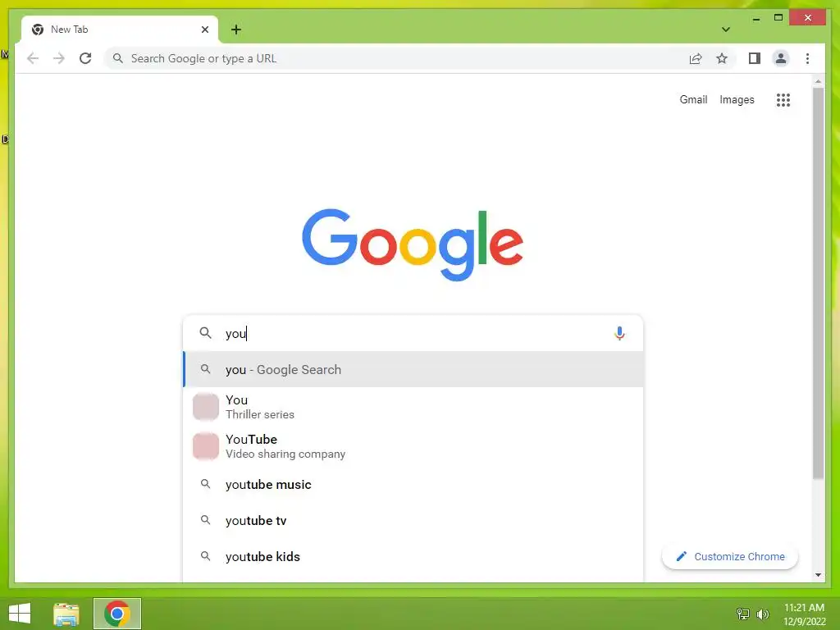Click the scrollbar down arrow
This screenshot has width=840, height=630.
pos(818,575)
